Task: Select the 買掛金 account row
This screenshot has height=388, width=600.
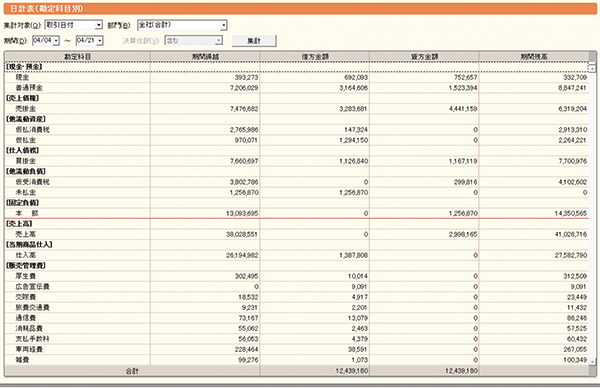Action: 296,161
